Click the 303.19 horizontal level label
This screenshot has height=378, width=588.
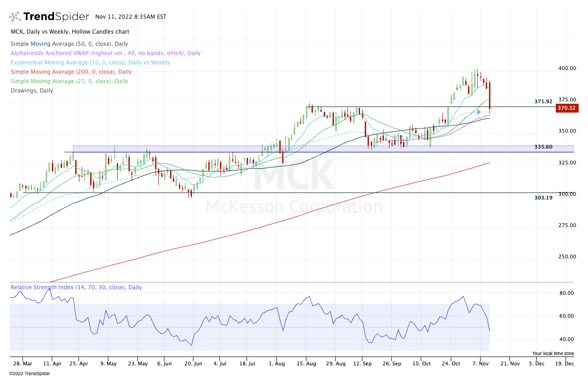(x=543, y=198)
